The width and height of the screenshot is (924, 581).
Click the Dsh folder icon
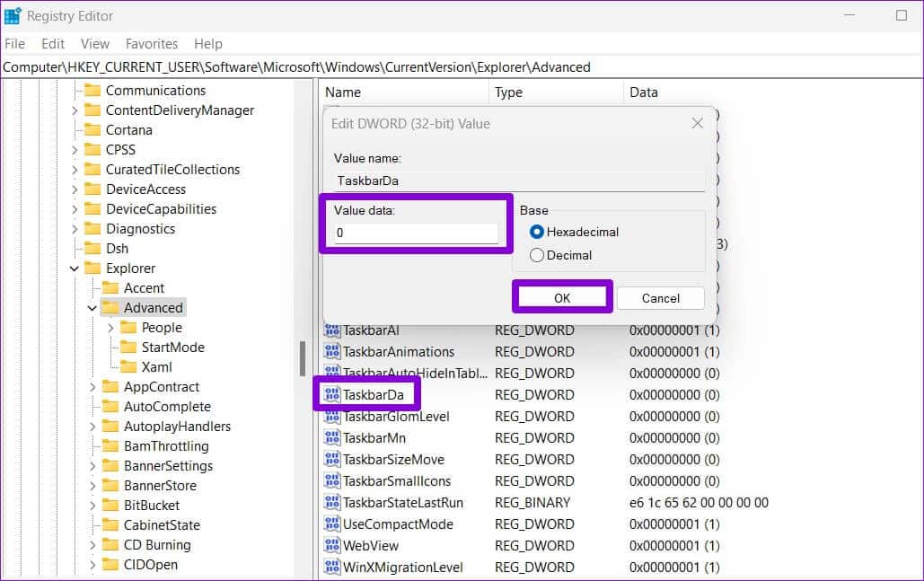[92, 248]
